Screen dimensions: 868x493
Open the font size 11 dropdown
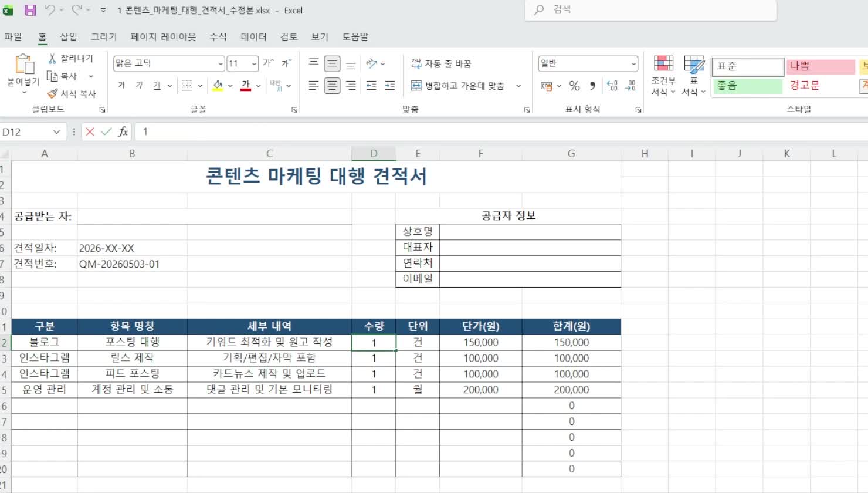coord(254,64)
